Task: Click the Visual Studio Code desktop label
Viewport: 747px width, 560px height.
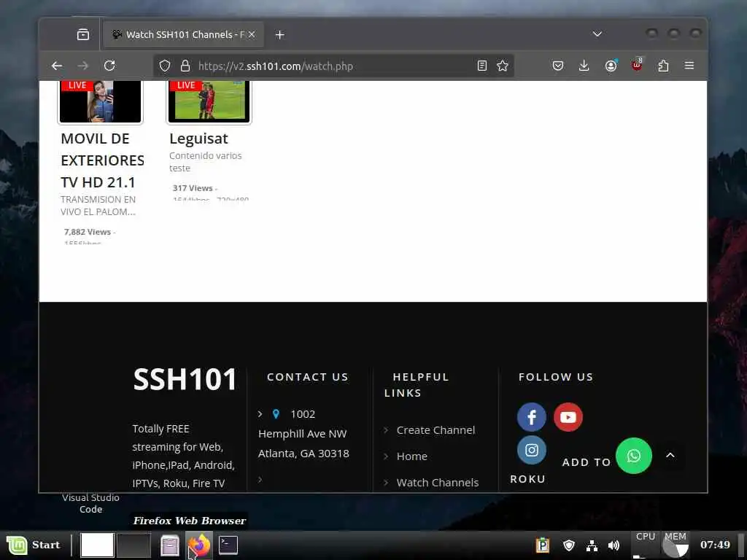Action: [x=90, y=503]
